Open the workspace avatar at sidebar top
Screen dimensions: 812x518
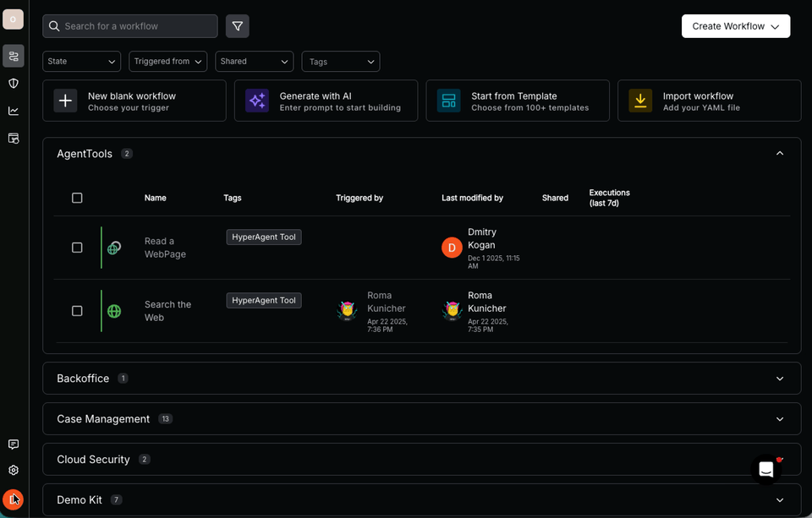(13, 19)
